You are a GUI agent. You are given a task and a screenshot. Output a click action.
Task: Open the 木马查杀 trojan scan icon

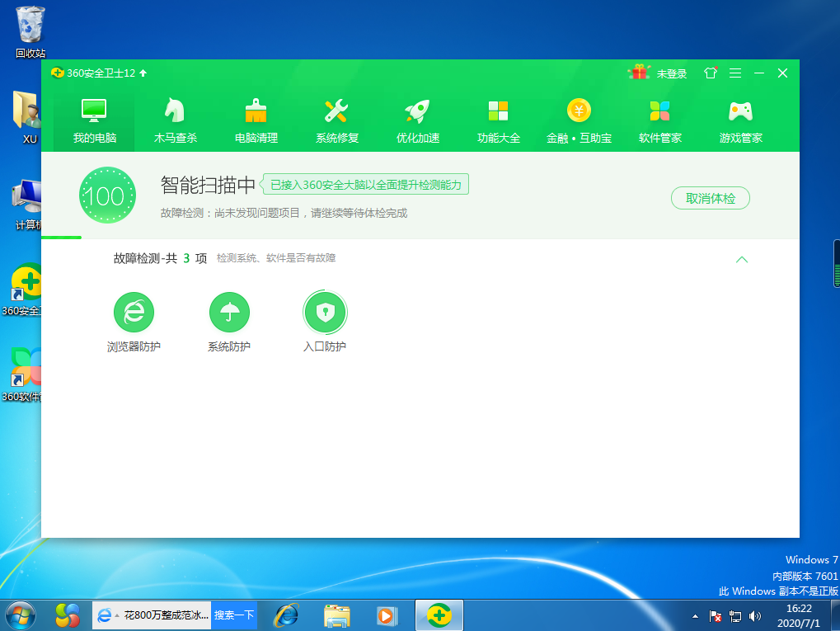coord(175,111)
